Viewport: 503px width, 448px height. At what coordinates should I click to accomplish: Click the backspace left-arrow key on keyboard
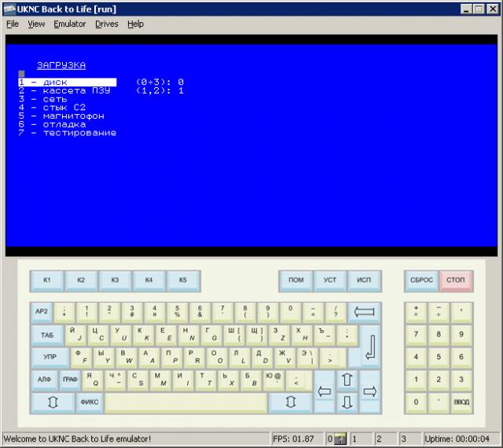364,312
